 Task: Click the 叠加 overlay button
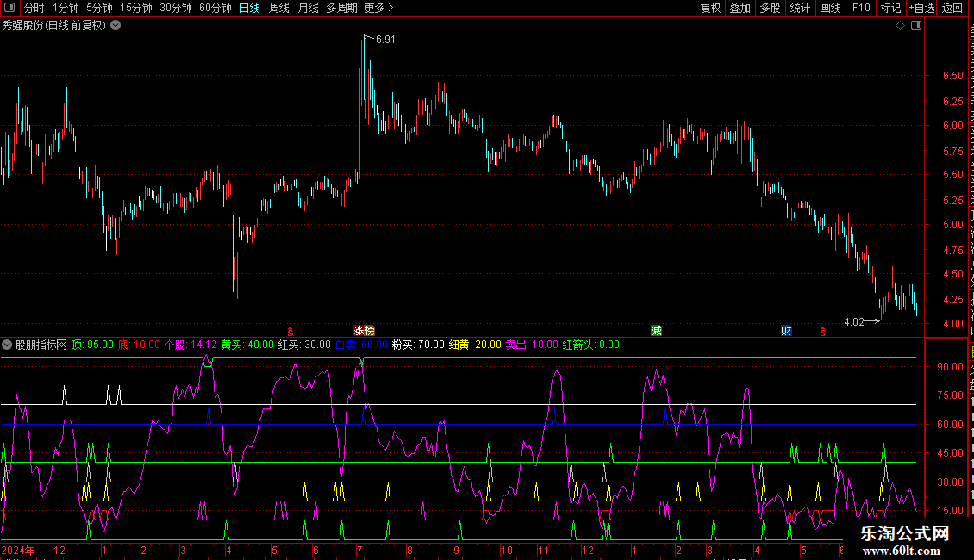[x=740, y=8]
